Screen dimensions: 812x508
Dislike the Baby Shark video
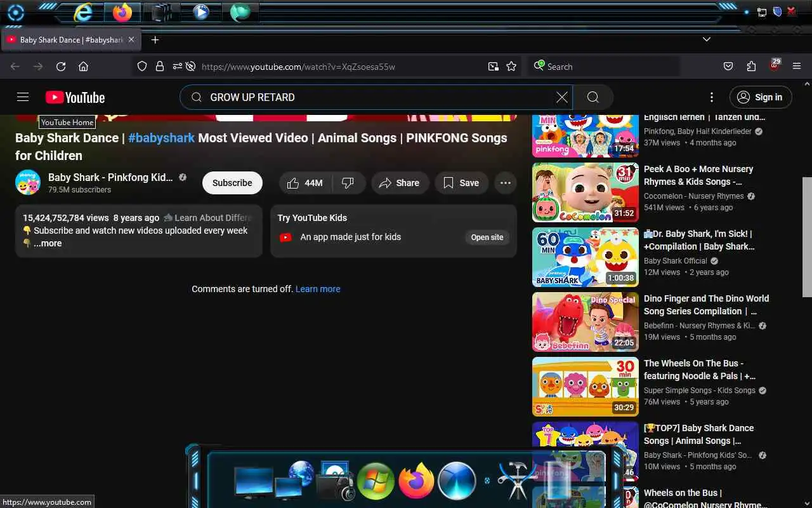coord(348,183)
